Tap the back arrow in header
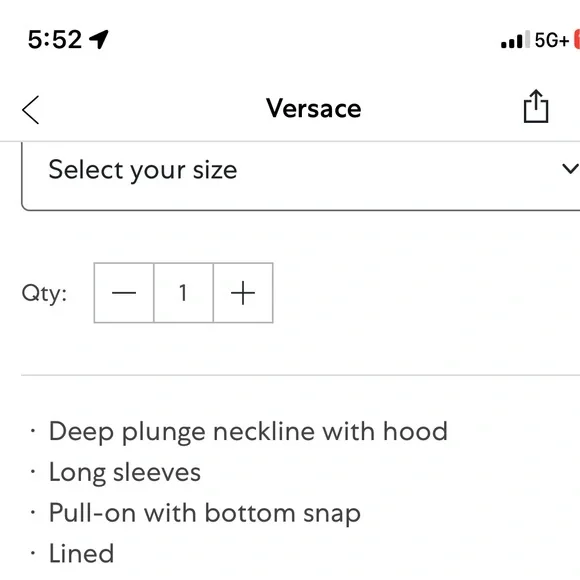The height and width of the screenshot is (580, 580). [x=30, y=109]
